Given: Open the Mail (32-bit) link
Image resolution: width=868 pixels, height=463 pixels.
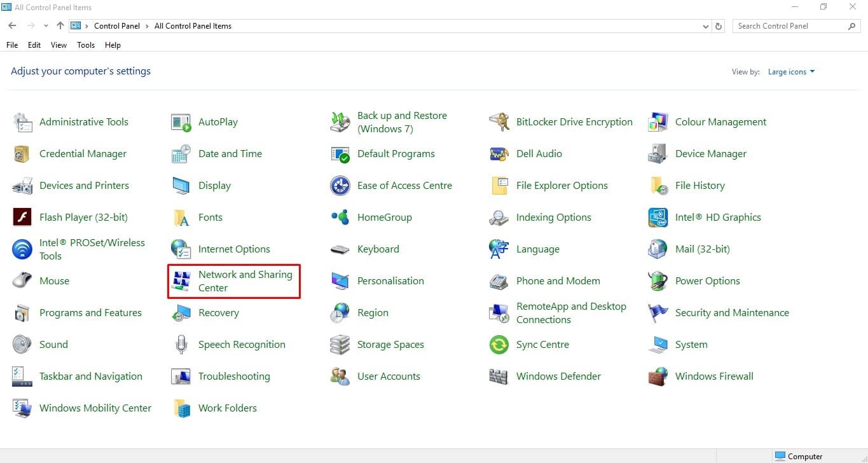Looking at the screenshot, I should pyautogui.click(x=703, y=249).
